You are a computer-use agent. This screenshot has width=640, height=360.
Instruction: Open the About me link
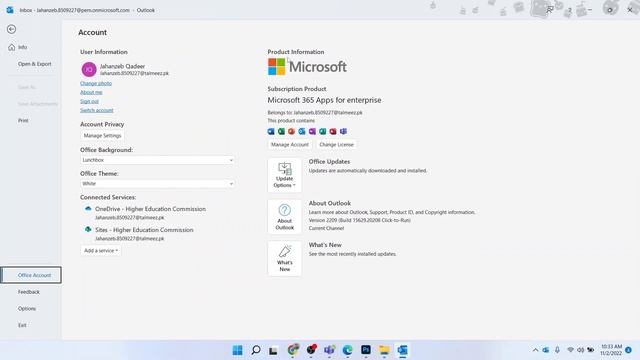pyautogui.click(x=91, y=92)
